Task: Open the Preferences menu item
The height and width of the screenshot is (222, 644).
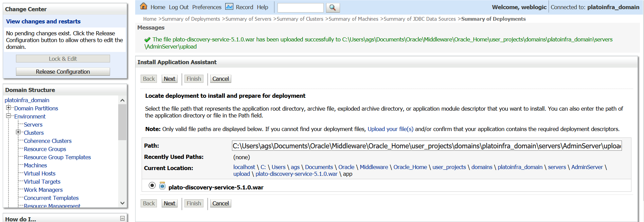Action: (x=207, y=7)
